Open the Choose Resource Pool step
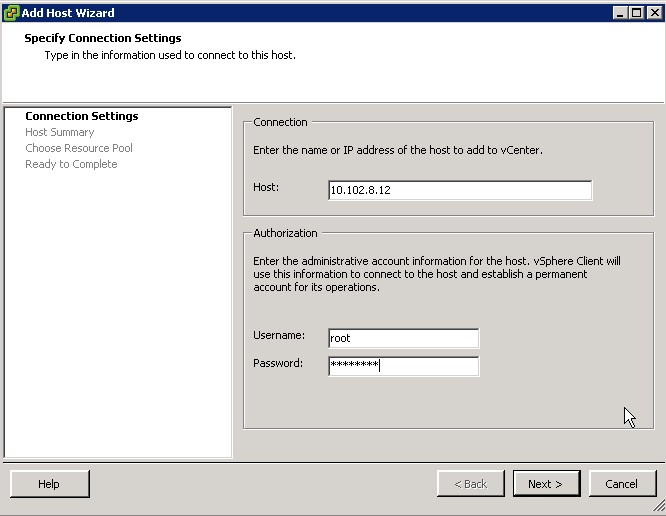The height and width of the screenshot is (516, 666). [x=79, y=148]
